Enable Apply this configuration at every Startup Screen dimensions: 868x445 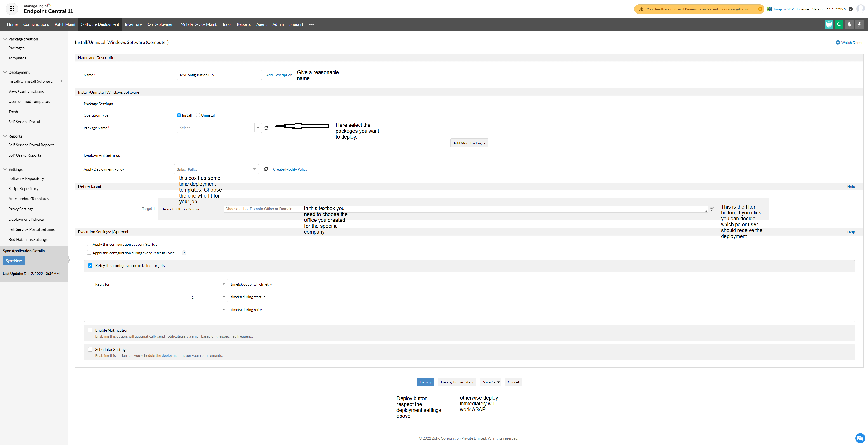coord(89,244)
